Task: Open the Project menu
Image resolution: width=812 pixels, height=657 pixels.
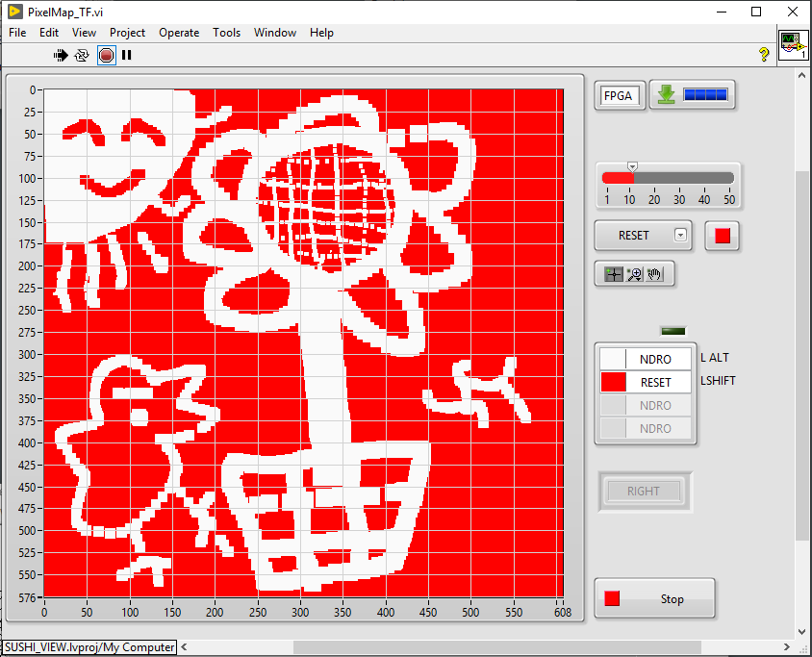Action: click(127, 33)
